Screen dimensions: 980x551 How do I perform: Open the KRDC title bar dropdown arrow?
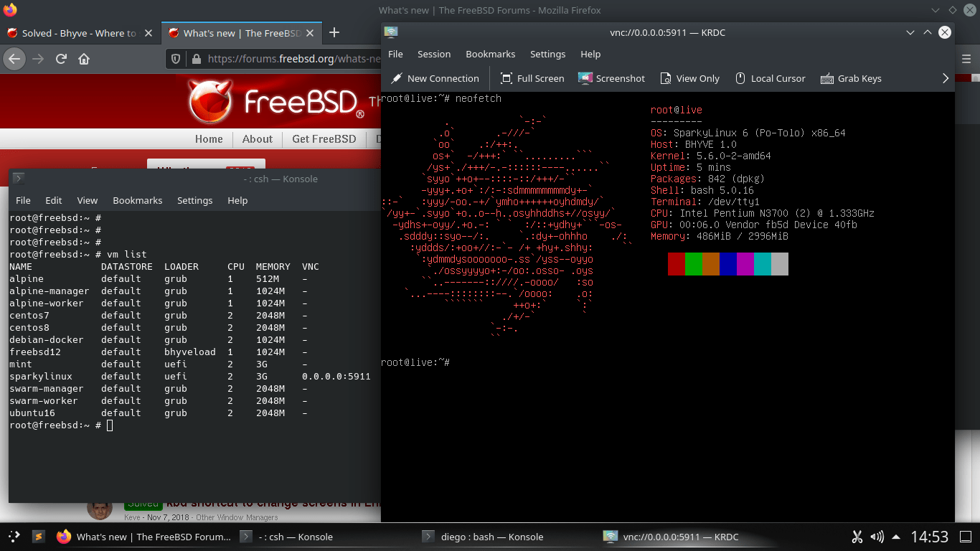tap(910, 32)
